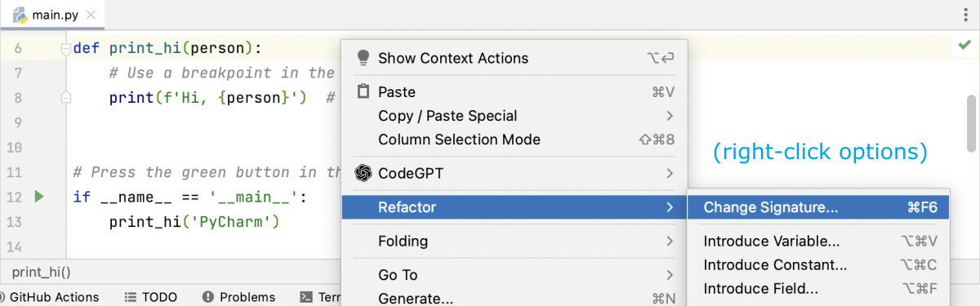Click the lightbulb icon for context actions
This screenshot has width=980, height=306.
point(363,58)
